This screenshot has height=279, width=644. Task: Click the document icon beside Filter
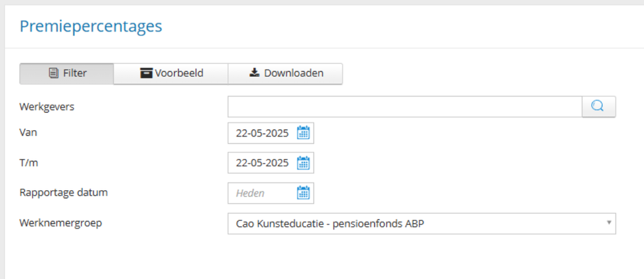coord(54,73)
